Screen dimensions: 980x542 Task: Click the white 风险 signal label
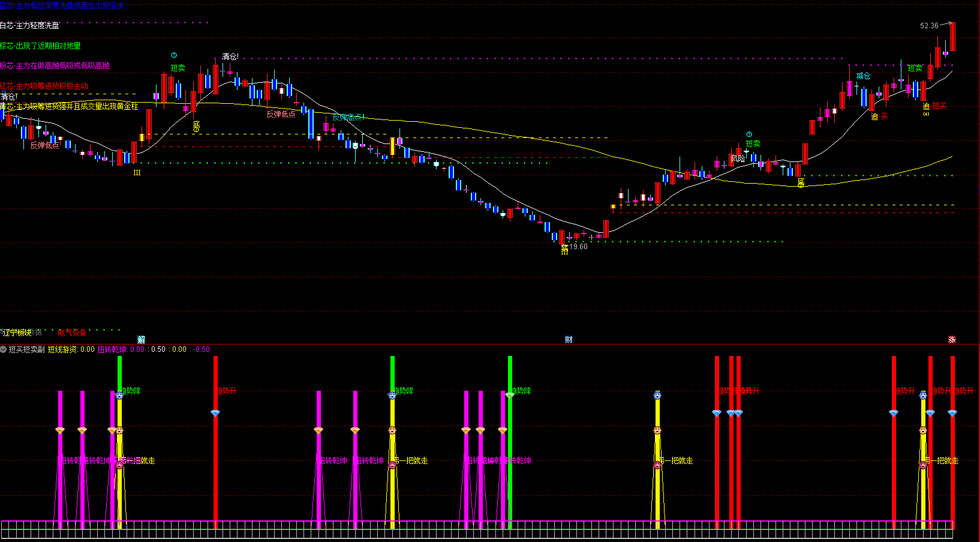pyautogui.click(x=738, y=158)
